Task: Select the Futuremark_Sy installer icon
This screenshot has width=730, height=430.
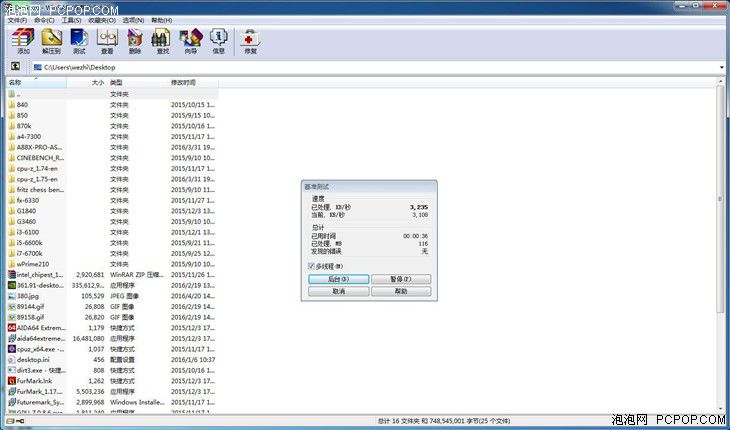Action: 12,402
